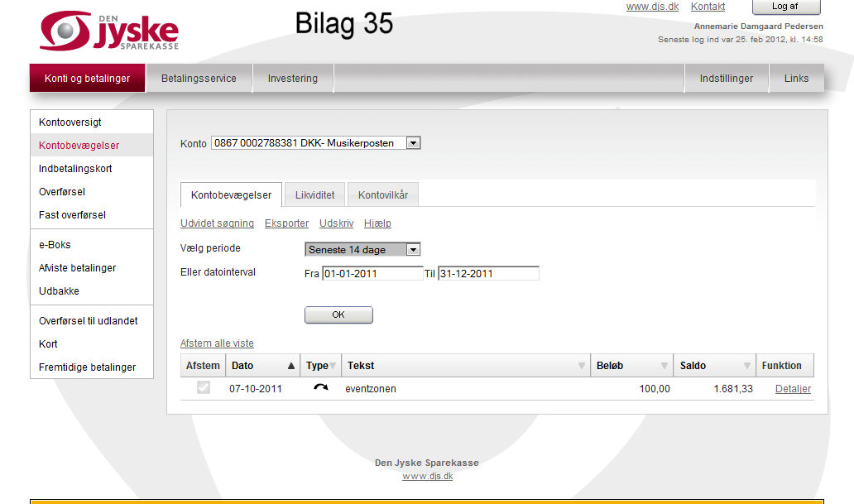Switch to the Kontovilkår tab
854x504 pixels.
tap(383, 194)
